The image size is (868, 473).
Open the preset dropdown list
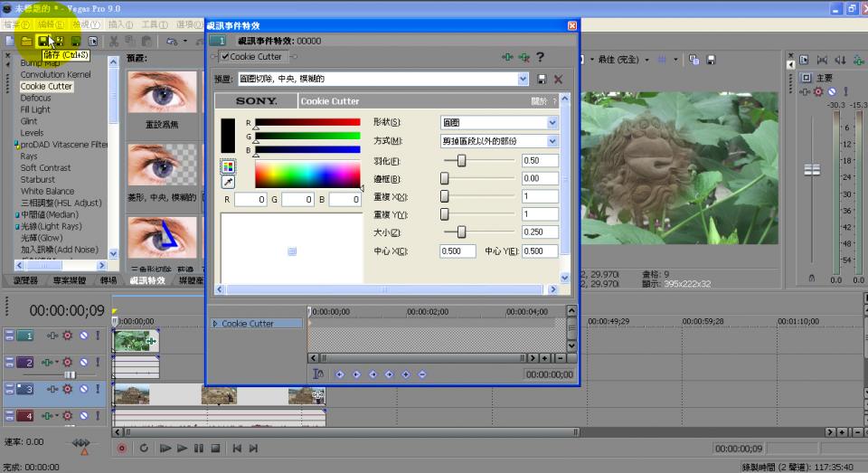coord(523,80)
